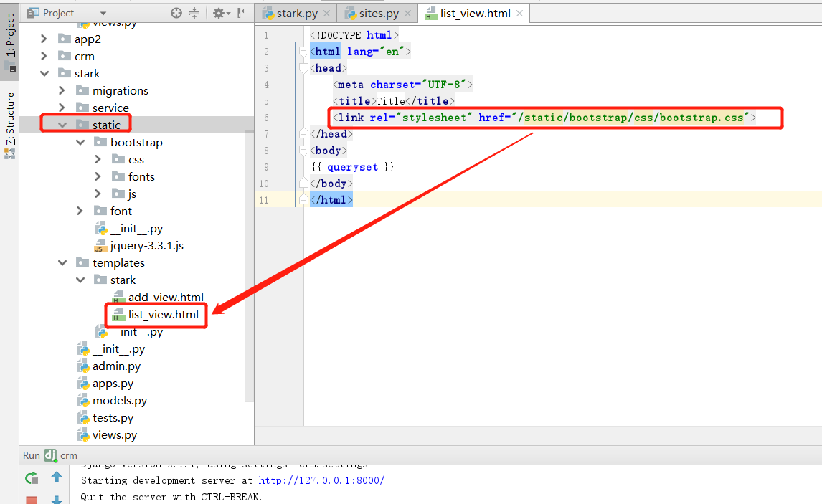Expand the app2 folder
Screen dimensions: 822x504
pos(44,39)
